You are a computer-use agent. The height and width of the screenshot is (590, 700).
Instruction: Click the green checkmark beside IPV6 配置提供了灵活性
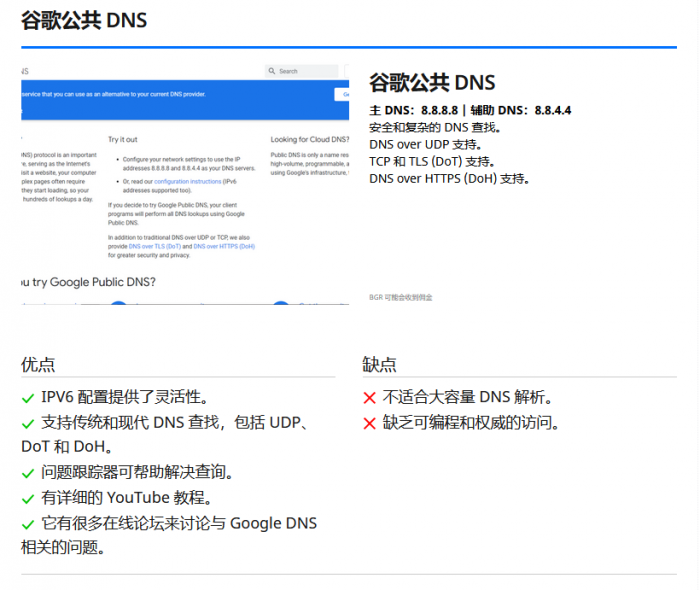point(28,398)
